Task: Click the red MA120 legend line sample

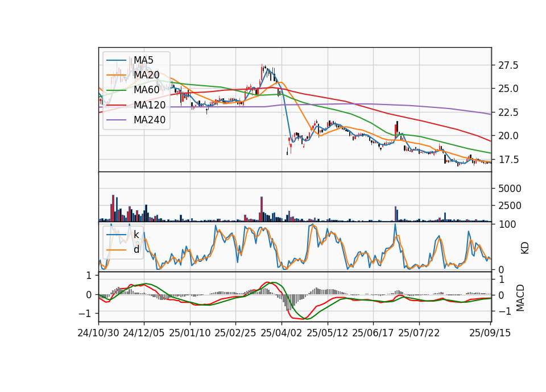Action: [116, 105]
